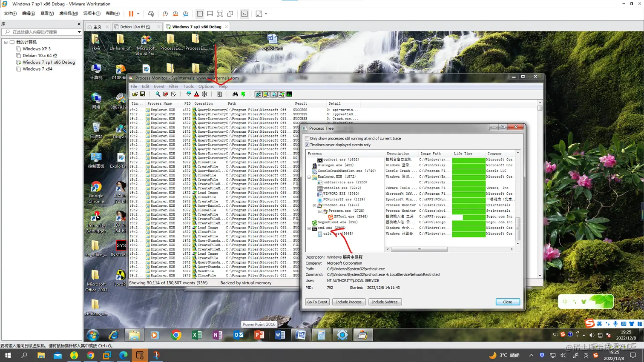Open Procmon File menu
This screenshot has height=362, width=644.
(134, 86)
